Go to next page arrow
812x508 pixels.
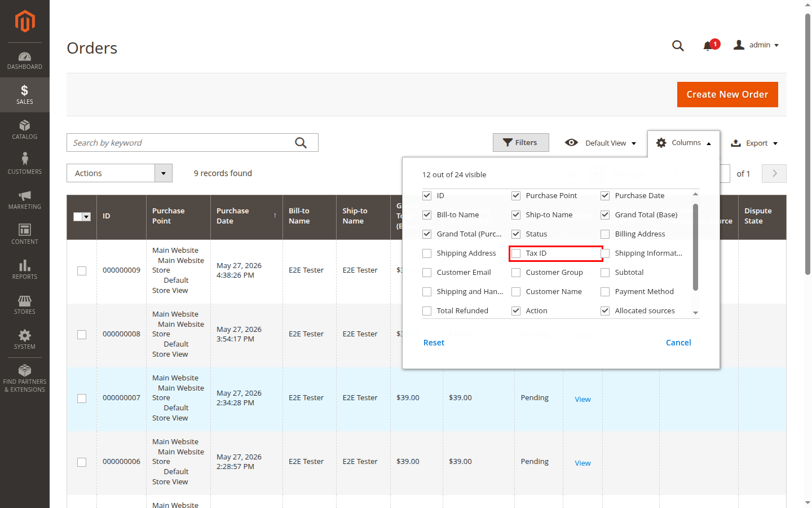click(774, 173)
